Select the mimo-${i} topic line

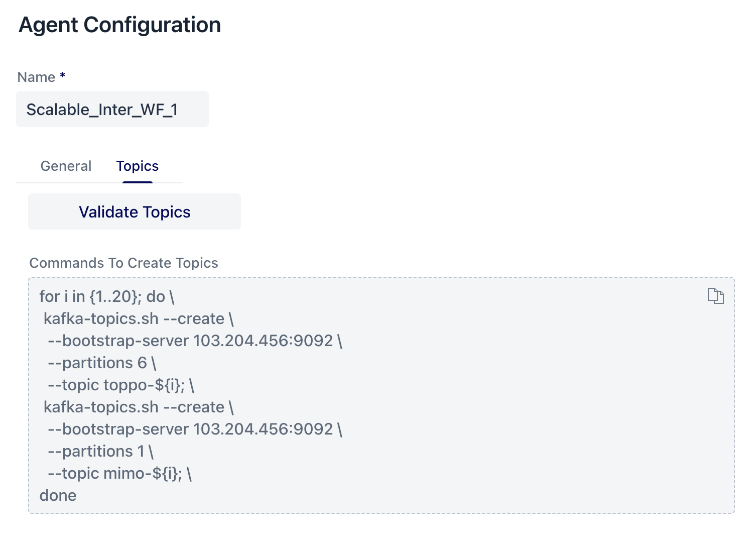point(119,473)
